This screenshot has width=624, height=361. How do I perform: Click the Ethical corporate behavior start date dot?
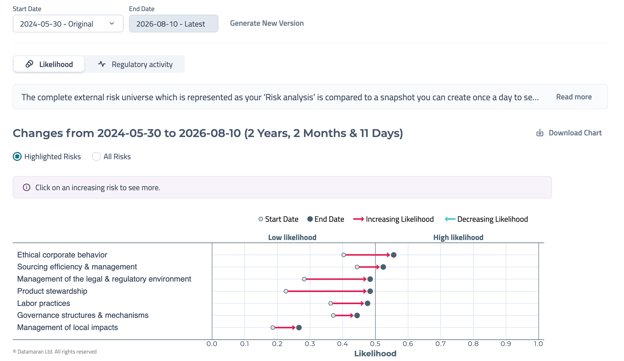point(343,255)
